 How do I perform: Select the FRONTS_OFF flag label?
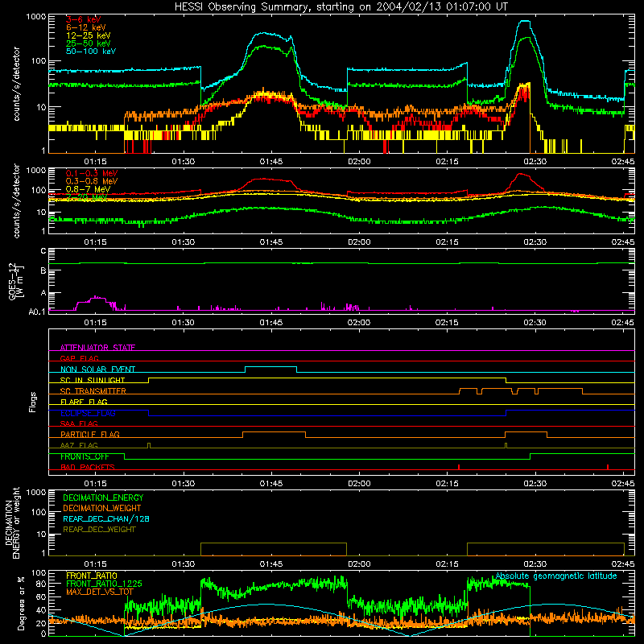click(x=85, y=456)
